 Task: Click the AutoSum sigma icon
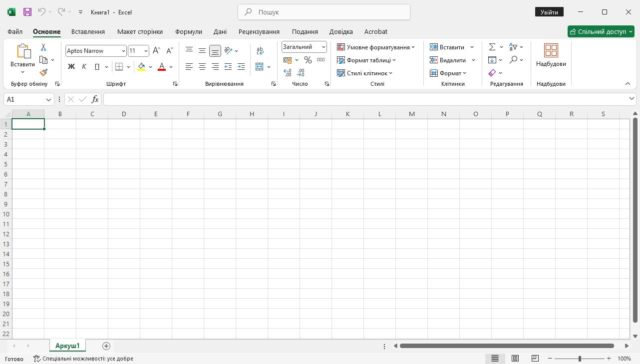(492, 47)
